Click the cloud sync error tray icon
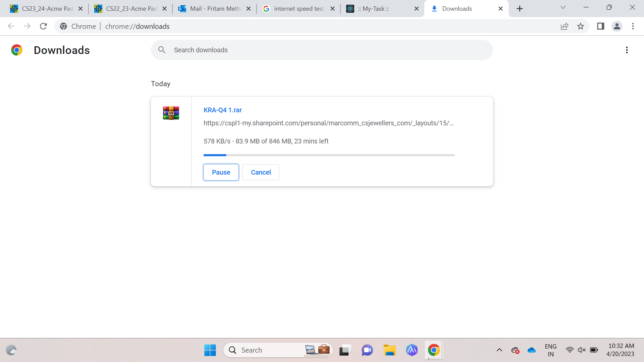Screen dimensions: 644x362 (515, 350)
